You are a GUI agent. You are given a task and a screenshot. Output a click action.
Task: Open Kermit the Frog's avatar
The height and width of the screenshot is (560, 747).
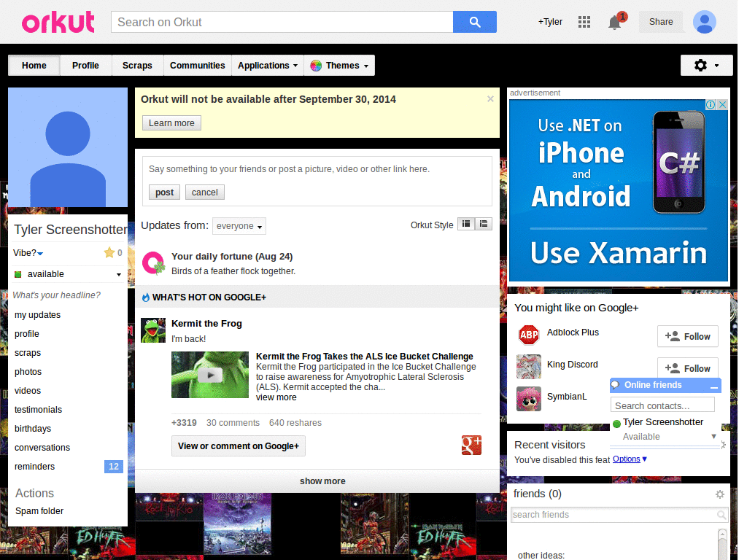point(153,330)
